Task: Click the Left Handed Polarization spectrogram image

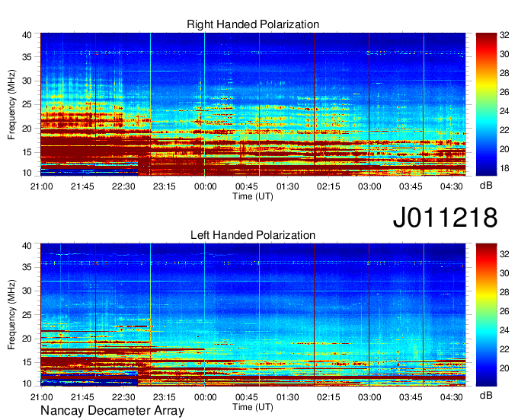Action: point(253,315)
